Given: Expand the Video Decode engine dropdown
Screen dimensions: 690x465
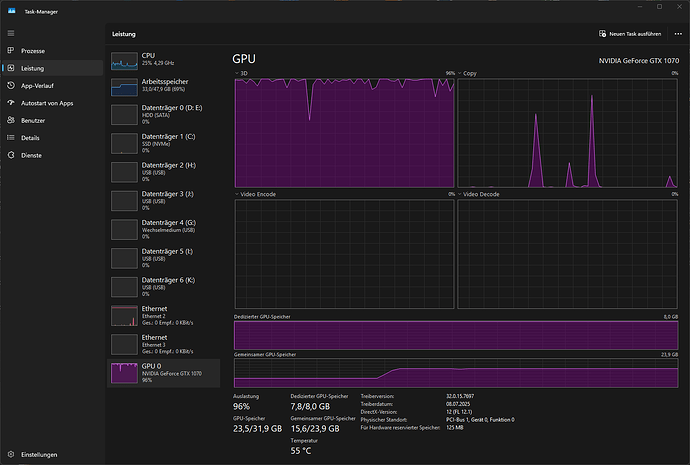Looking at the screenshot, I should (x=460, y=194).
